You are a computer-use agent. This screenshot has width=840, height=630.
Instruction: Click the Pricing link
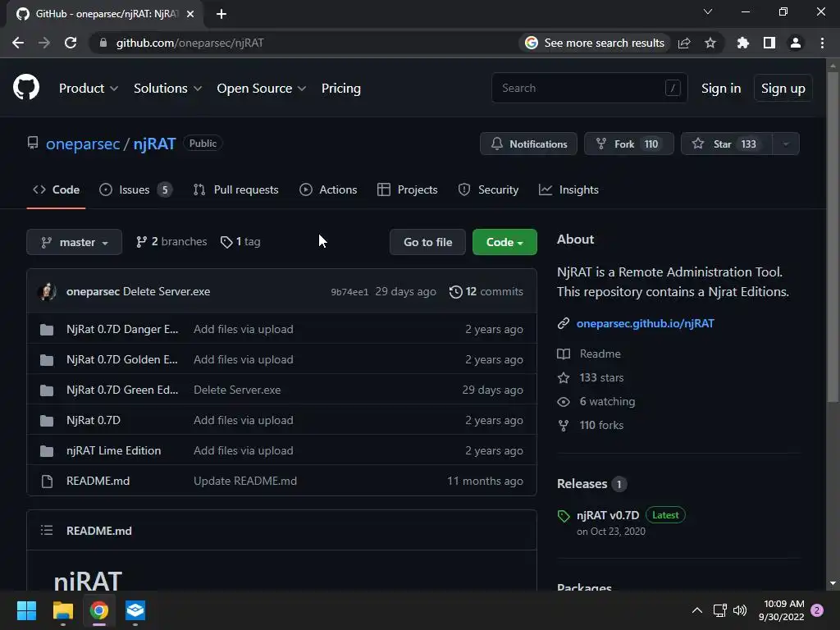coord(340,89)
